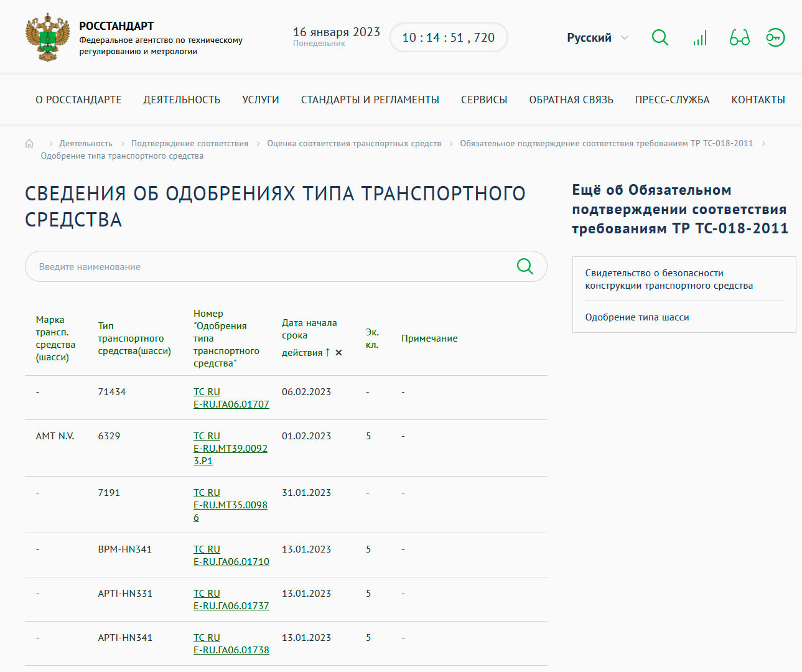Open site search via header magnifier icon
Viewport: 802px width, 672px height.
[x=660, y=38]
